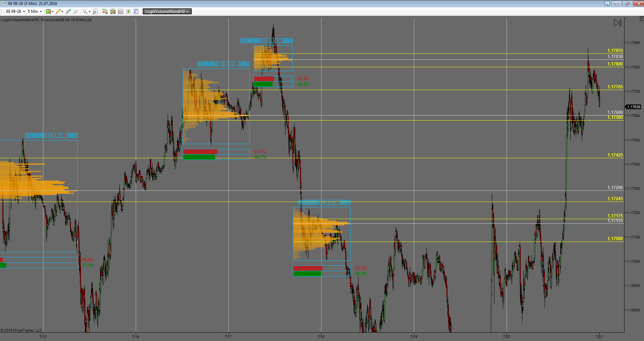Click the 1,17290 price level label

615,188
